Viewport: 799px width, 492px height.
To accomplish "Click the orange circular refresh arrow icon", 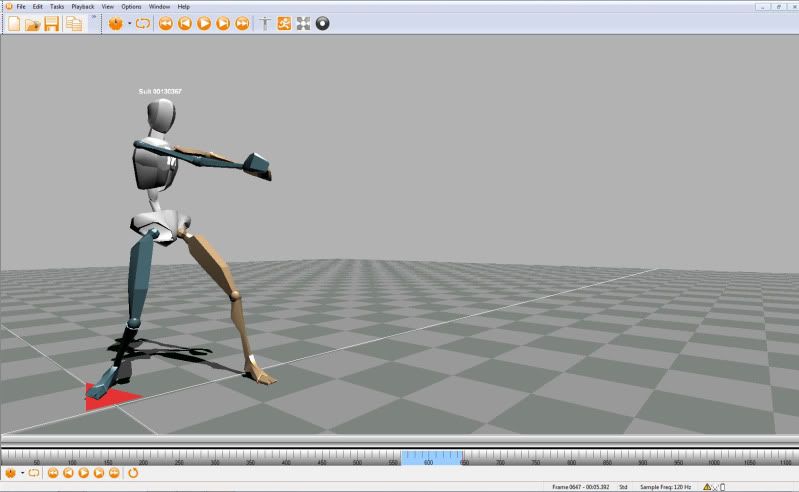I will (132, 473).
